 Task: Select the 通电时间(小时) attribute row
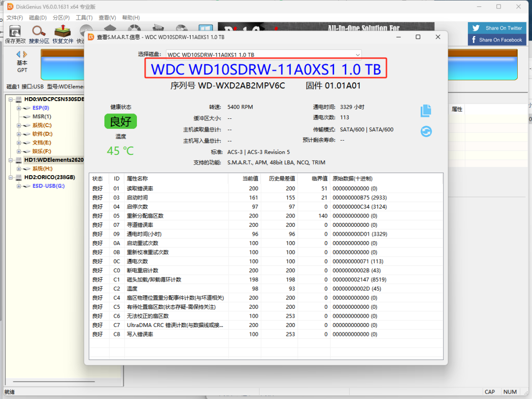click(x=266, y=234)
